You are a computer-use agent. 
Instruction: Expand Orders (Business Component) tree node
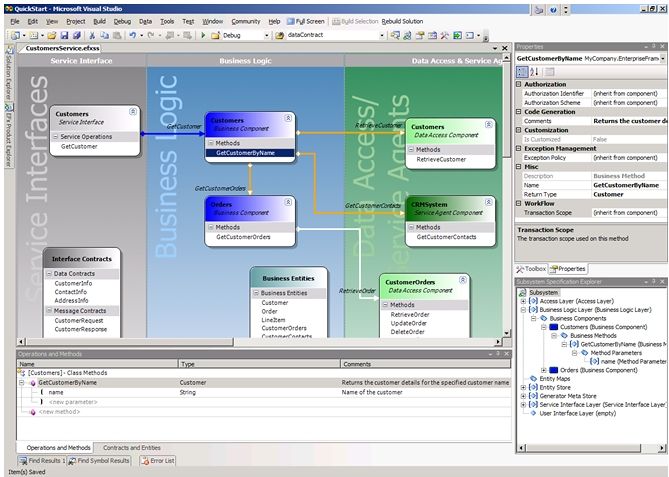coord(544,370)
